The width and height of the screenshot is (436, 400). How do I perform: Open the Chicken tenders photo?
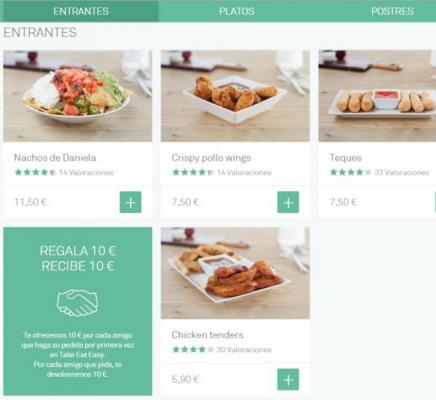pyautogui.click(x=235, y=273)
